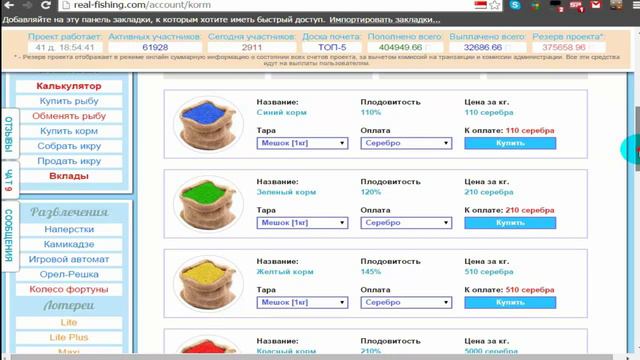Image resolution: width=640 pixels, height=360 pixels.
Task: Click the photo avatar extension icon
Action: [x=616, y=5]
